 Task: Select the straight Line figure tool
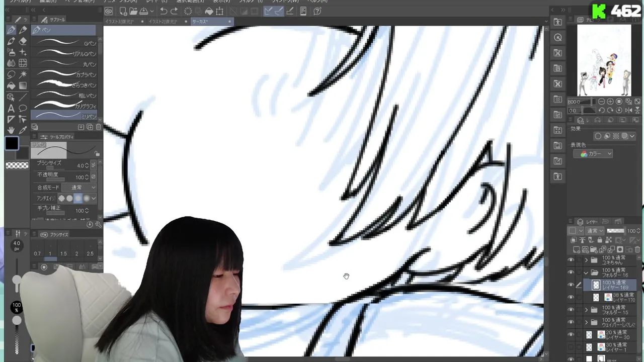point(23,97)
